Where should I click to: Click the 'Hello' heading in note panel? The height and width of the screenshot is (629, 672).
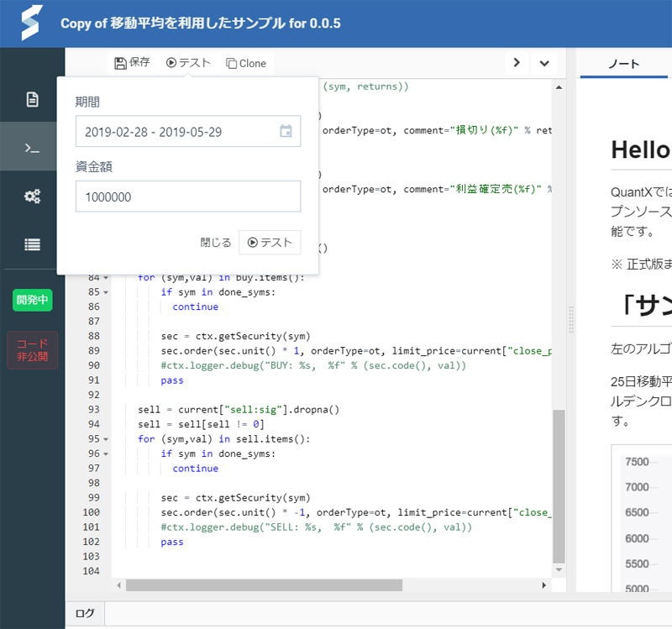tap(641, 150)
